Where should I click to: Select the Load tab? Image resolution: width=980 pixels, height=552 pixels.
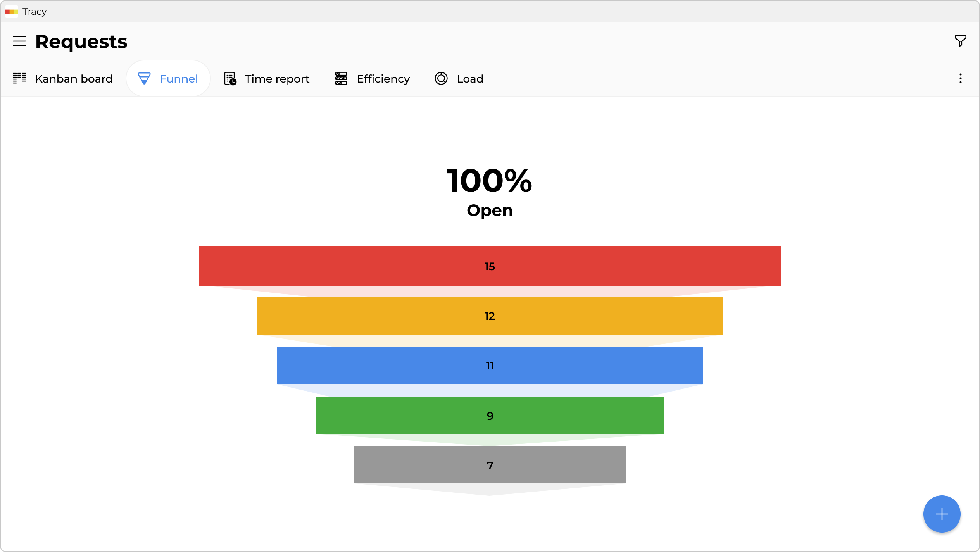(470, 79)
